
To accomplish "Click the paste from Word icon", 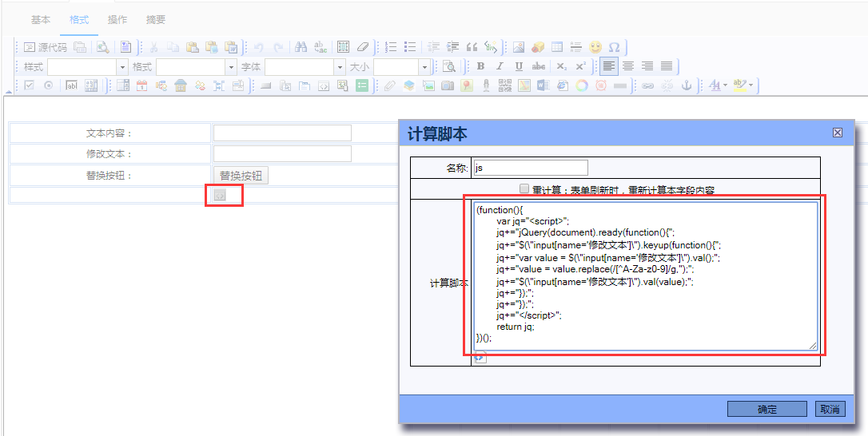I will pyautogui.click(x=230, y=47).
